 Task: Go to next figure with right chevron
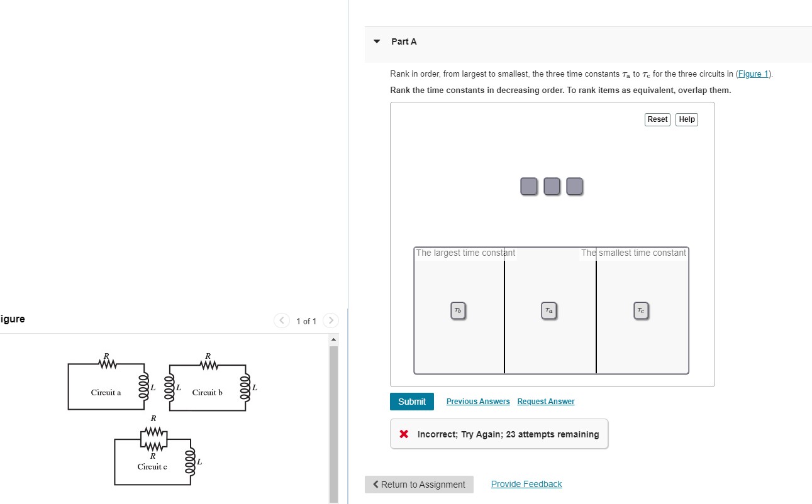click(x=331, y=320)
